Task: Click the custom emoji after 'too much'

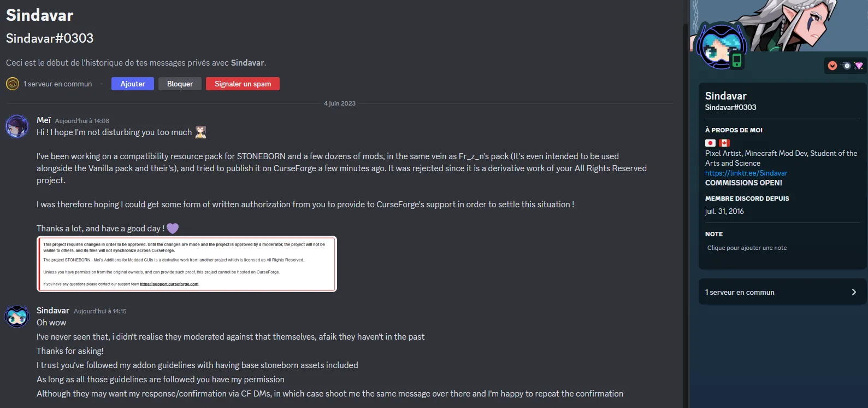Action: tap(201, 132)
